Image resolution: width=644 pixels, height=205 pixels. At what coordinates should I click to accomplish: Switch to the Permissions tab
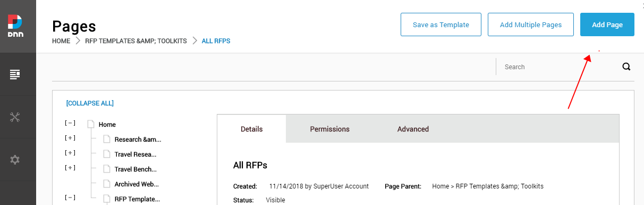coord(330,129)
